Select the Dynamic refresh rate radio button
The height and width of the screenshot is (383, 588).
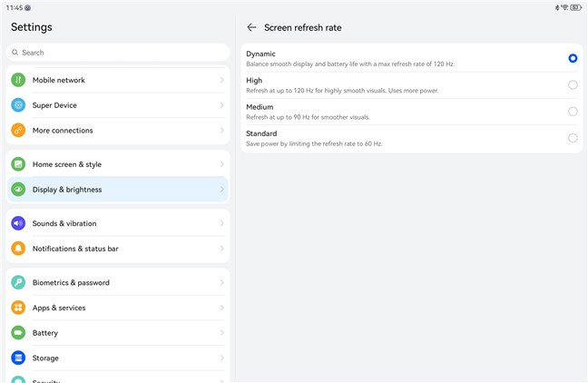[x=573, y=58]
